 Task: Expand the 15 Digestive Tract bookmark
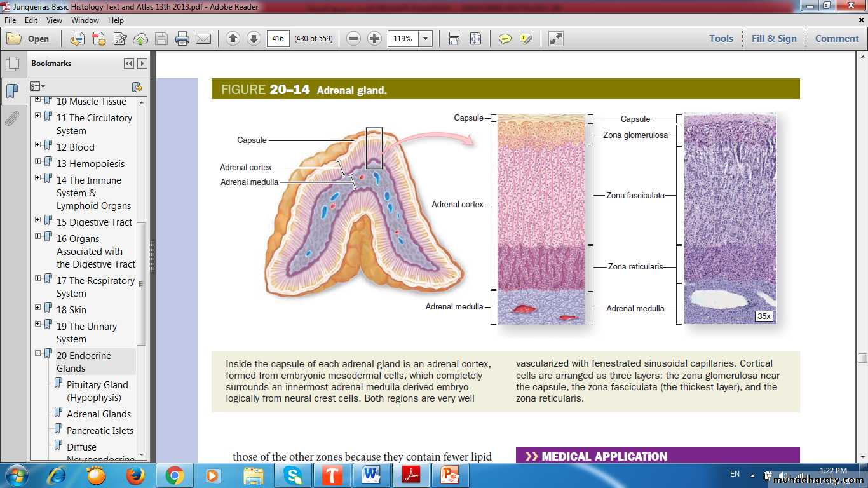pyautogui.click(x=37, y=220)
